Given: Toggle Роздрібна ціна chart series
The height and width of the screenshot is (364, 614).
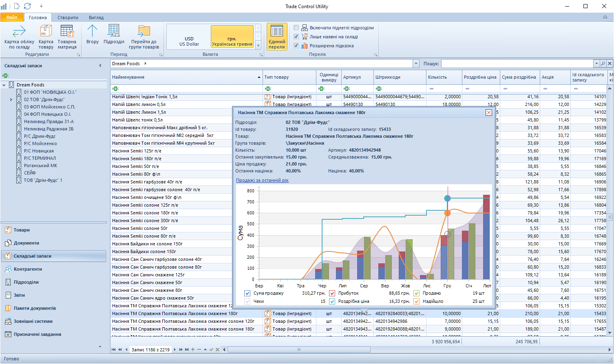Looking at the screenshot, I should [332, 301].
